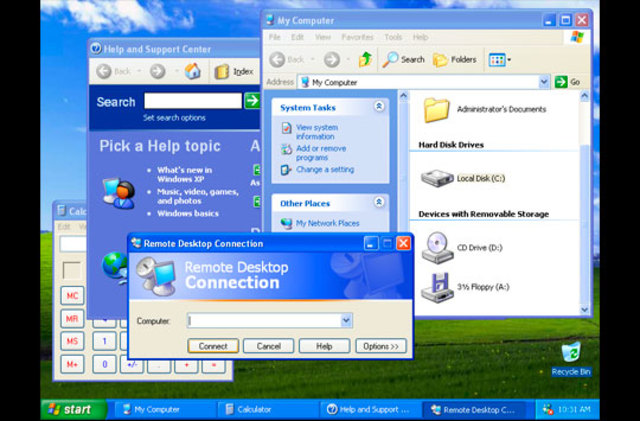640x421 pixels.
Task: Select Administrator's Documents folder icon
Action: [x=436, y=109]
